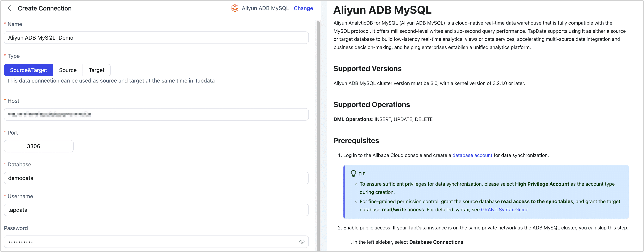Click the Prerequisites section heading
The image size is (644, 252).
coord(356,141)
